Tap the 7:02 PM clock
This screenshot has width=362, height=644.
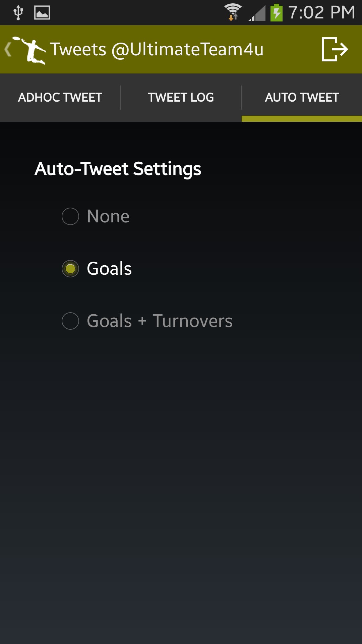[x=322, y=12]
